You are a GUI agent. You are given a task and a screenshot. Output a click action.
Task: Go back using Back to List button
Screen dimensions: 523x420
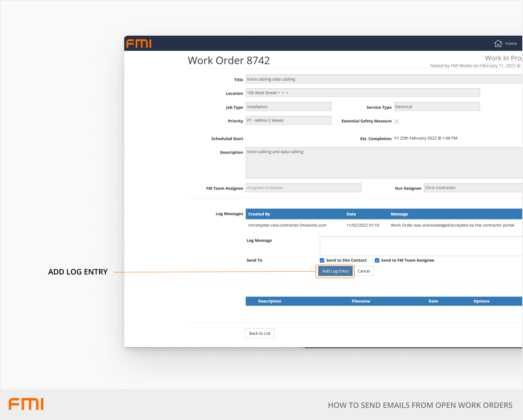pyautogui.click(x=260, y=334)
